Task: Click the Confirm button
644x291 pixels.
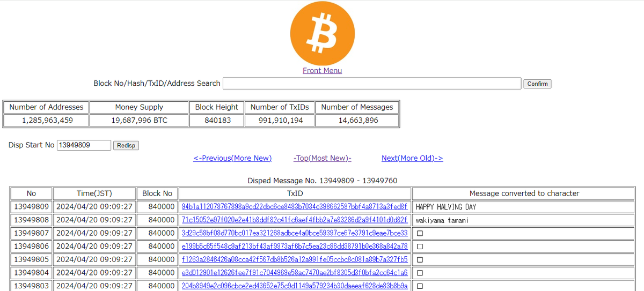Action: [x=537, y=84]
